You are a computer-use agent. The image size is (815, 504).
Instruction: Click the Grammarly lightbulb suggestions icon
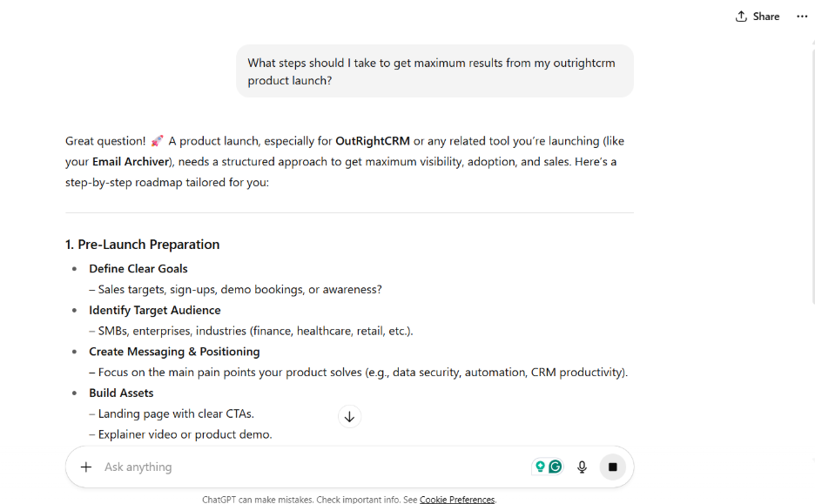tap(540, 467)
